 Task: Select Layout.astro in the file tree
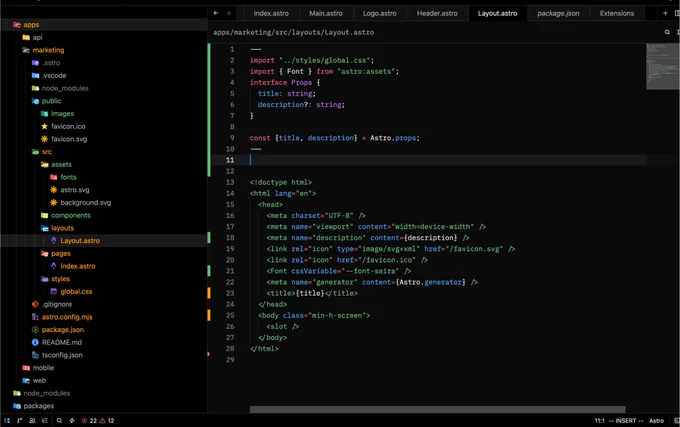pos(75,241)
